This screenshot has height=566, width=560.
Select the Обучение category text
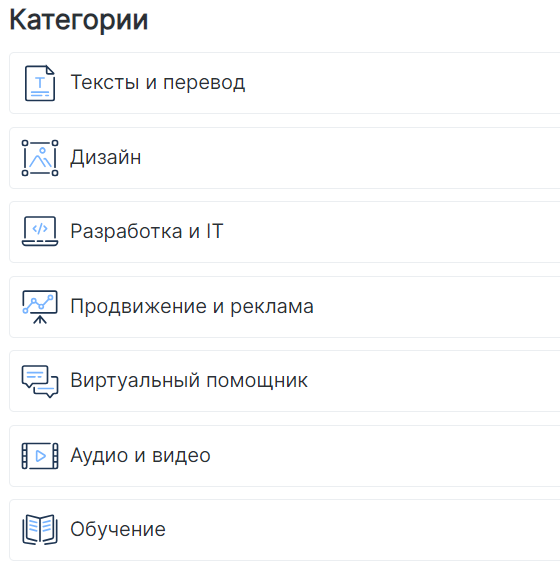point(118,530)
